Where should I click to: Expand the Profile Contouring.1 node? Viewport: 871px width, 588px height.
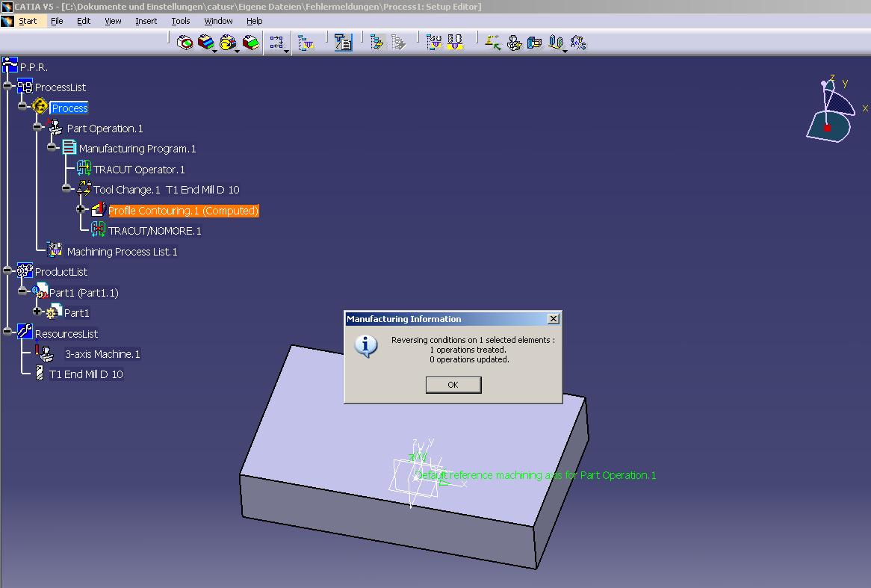click(81, 209)
